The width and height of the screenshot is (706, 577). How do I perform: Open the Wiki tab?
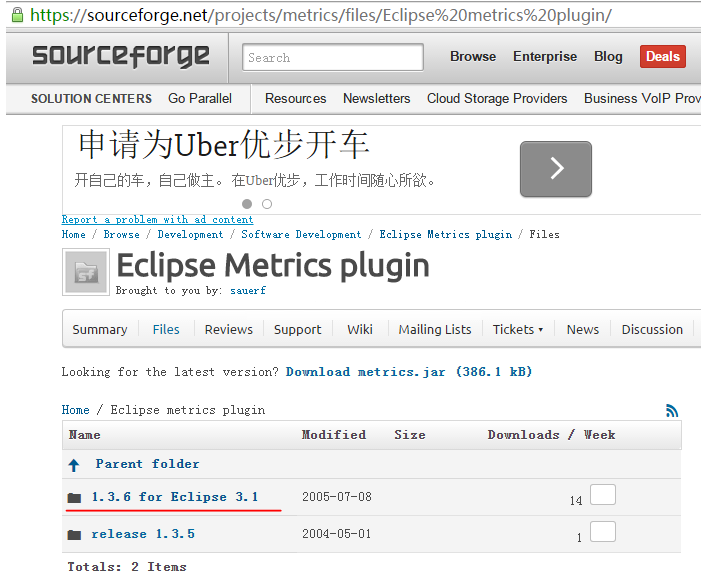pyautogui.click(x=360, y=329)
